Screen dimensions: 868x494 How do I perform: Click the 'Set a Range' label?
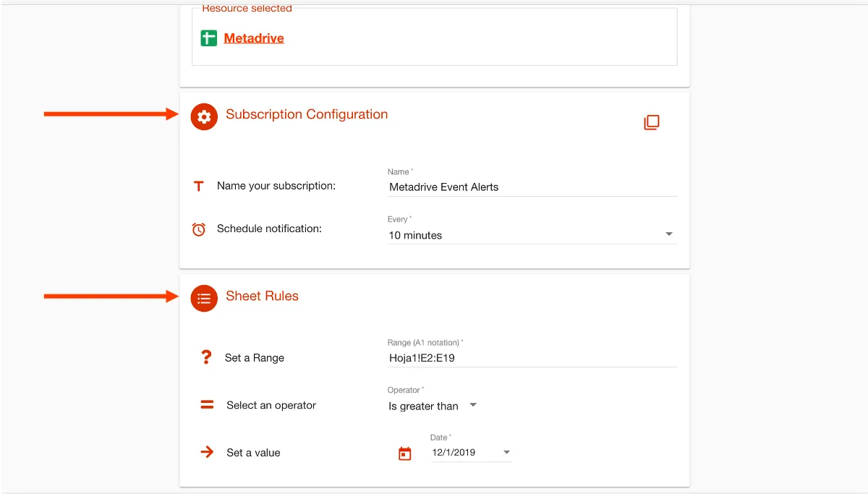tap(255, 358)
